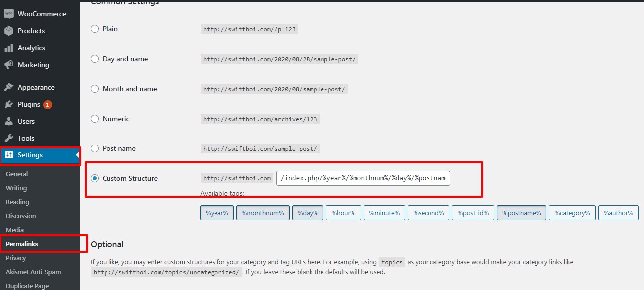Select the Plain permalink radio button

click(95, 29)
